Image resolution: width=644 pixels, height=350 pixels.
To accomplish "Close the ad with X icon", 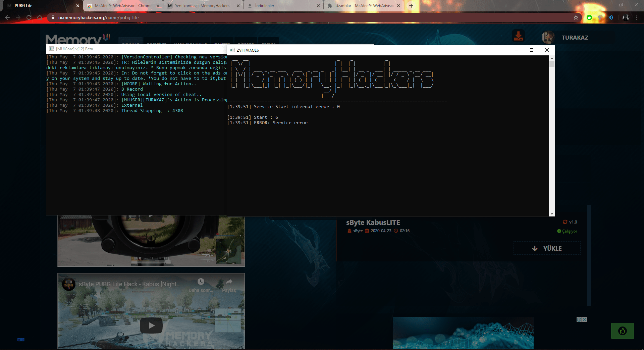I will coord(585,320).
